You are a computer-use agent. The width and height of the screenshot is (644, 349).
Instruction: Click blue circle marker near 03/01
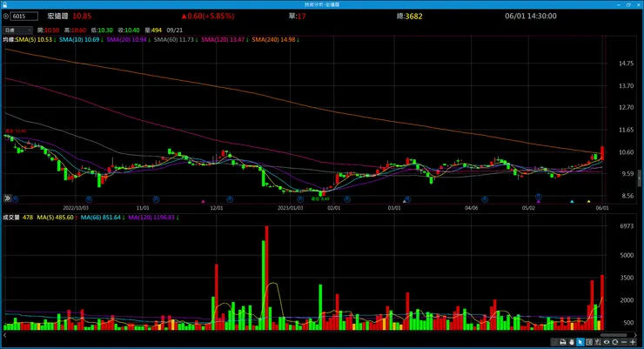[407, 199]
